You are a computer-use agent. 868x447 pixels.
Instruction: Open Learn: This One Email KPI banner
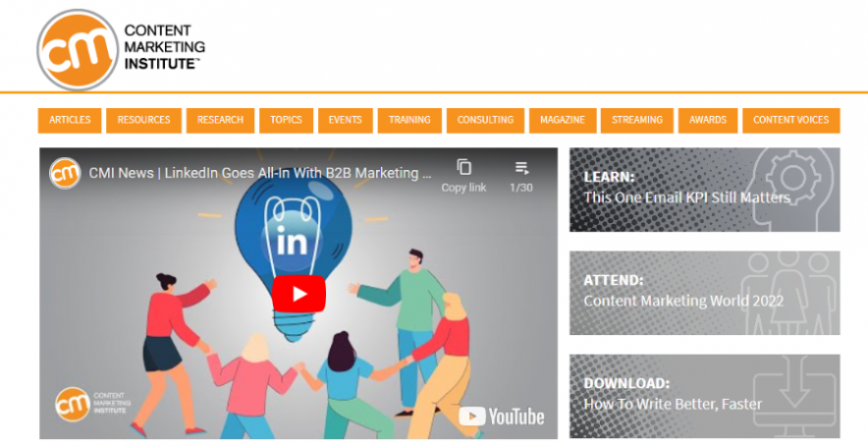705,190
